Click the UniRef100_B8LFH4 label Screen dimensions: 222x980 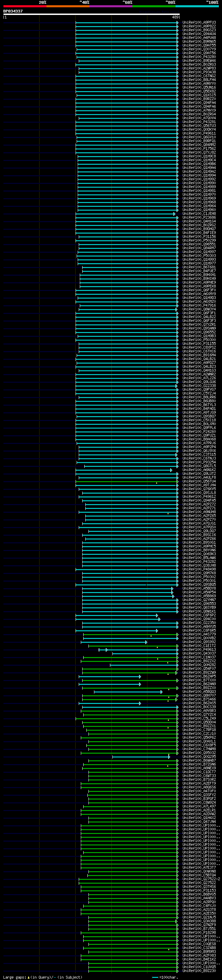(199, 80)
